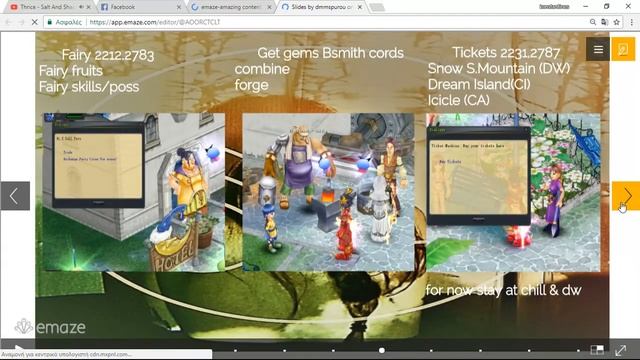Start the presentation autoplay button
This screenshot has width=640, height=360.
tap(18, 349)
